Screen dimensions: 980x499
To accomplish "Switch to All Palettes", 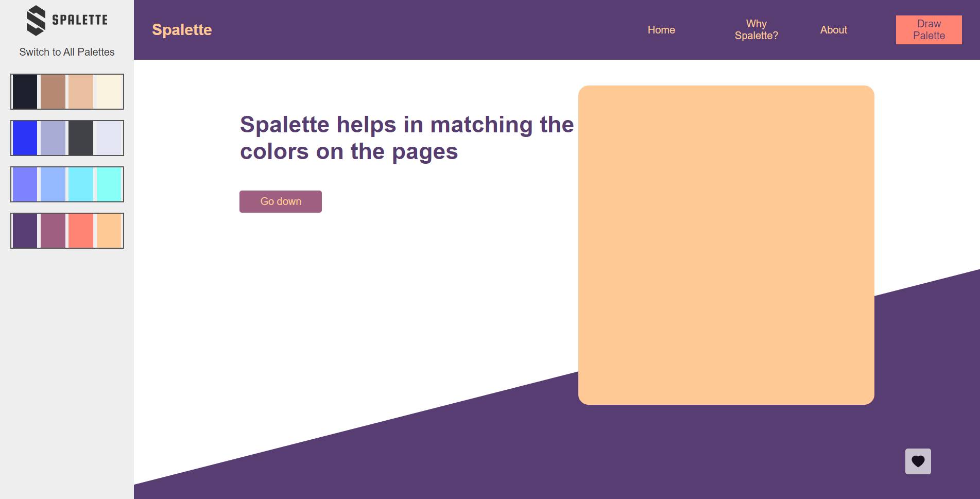I will 67,51.
